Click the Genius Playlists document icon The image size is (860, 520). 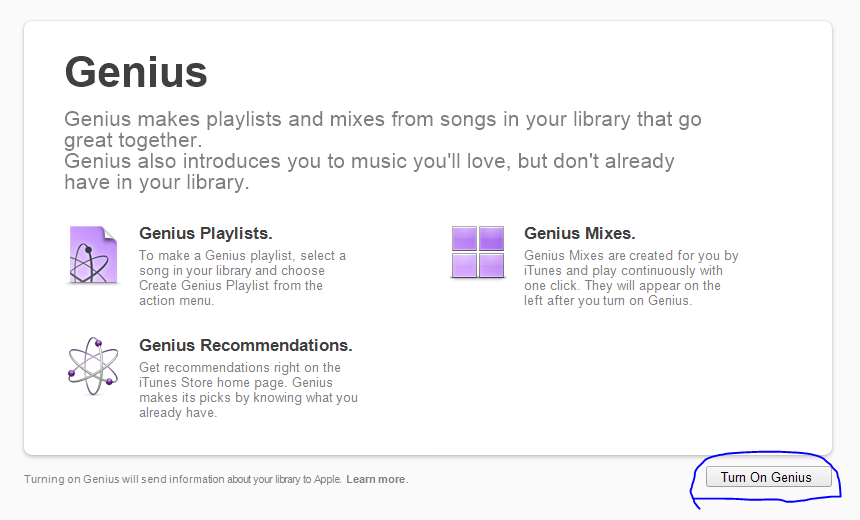[93, 255]
